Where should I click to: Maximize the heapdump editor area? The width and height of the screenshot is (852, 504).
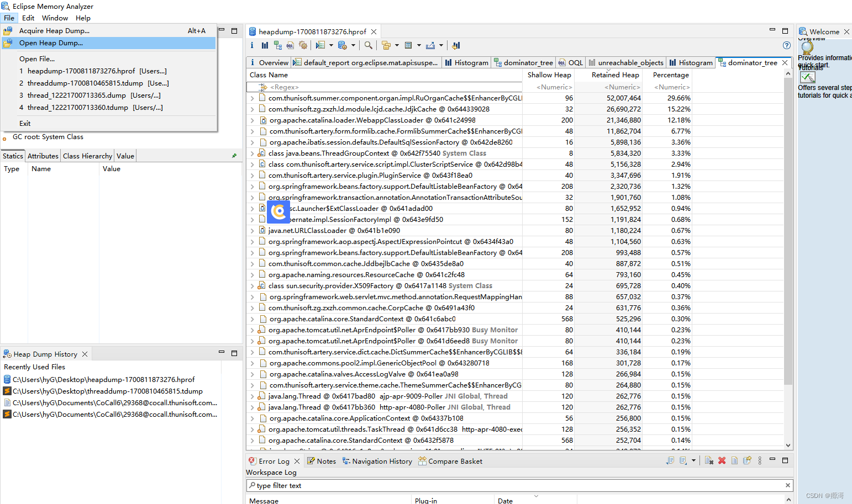[x=785, y=30]
